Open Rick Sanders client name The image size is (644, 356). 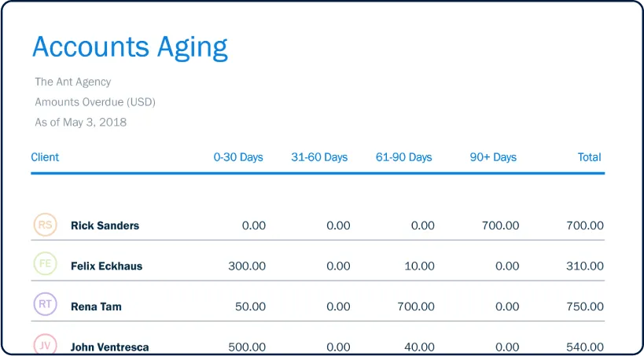tap(105, 226)
